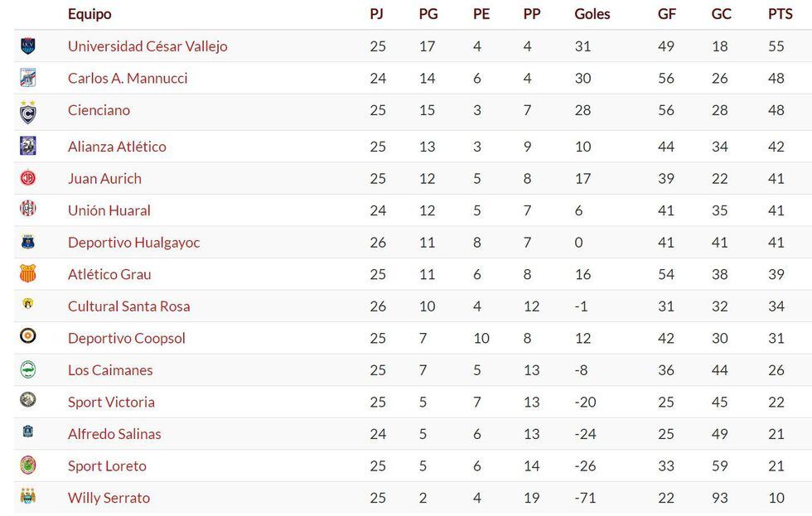Viewport: 812px width, 516px height.
Task: Open the Unión Huaral team link
Action: (109, 210)
